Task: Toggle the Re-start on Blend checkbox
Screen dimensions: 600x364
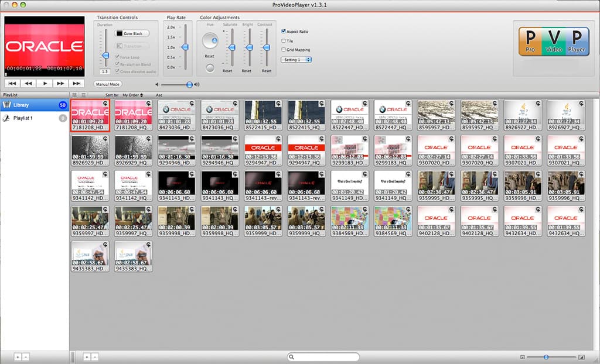Action: tap(117, 64)
